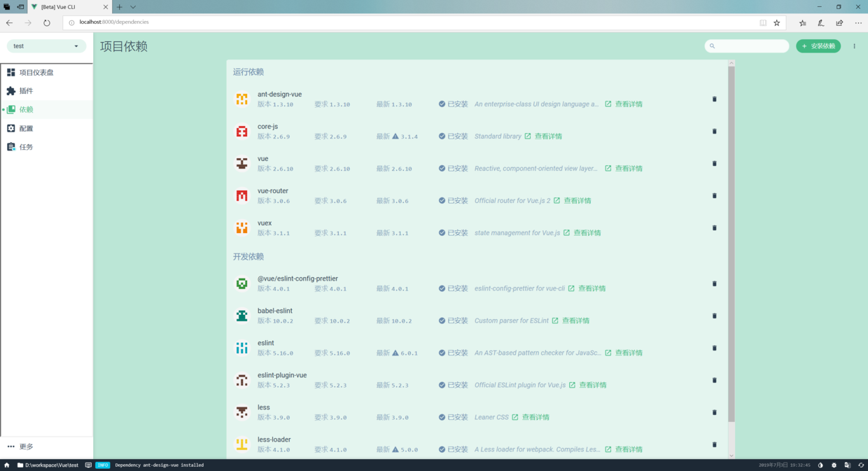This screenshot has width=868, height=471.
Task: Open the browser settings ellipsis menu
Action: point(858,22)
